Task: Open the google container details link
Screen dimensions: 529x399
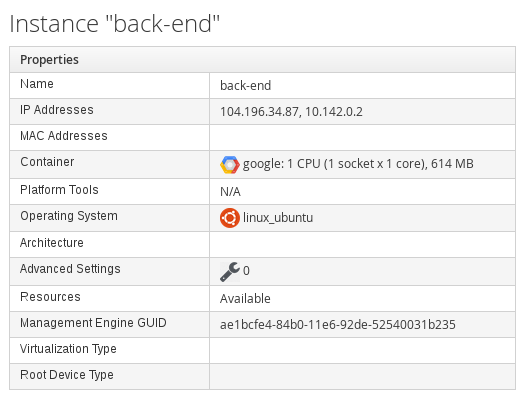Action: coord(358,164)
